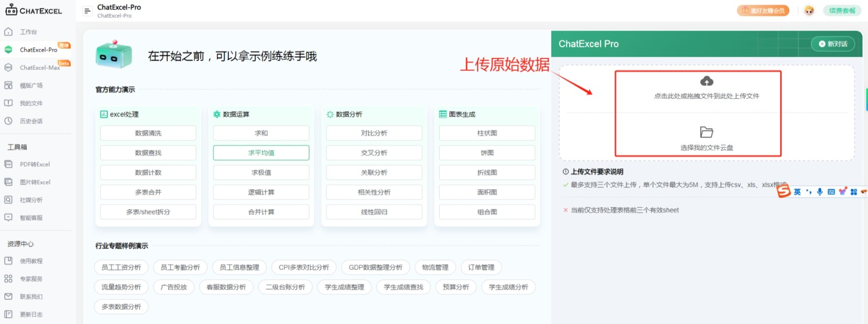Click the 工作台 home icon in the sidebar

point(8,32)
